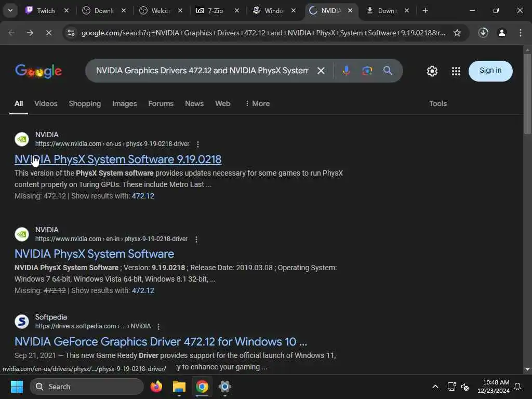Show results with 472.12 in second result
Viewport: 532px width, 399px height.
coord(143,290)
